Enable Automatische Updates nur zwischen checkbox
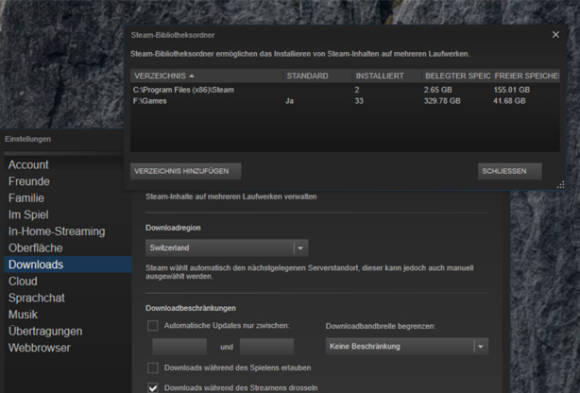The height and width of the screenshot is (393, 580). (153, 326)
